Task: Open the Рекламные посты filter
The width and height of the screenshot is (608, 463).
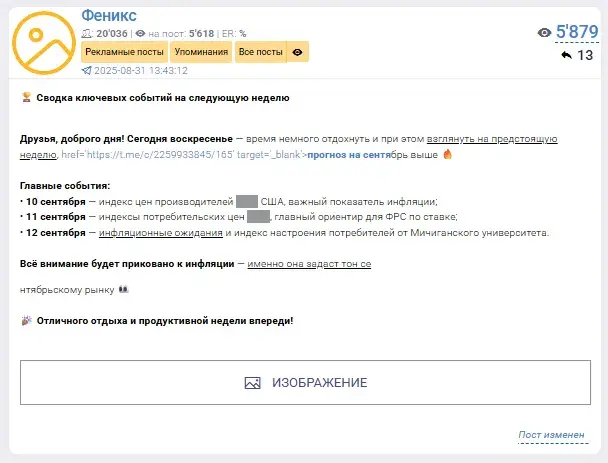Action: pyautogui.click(x=124, y=52)
